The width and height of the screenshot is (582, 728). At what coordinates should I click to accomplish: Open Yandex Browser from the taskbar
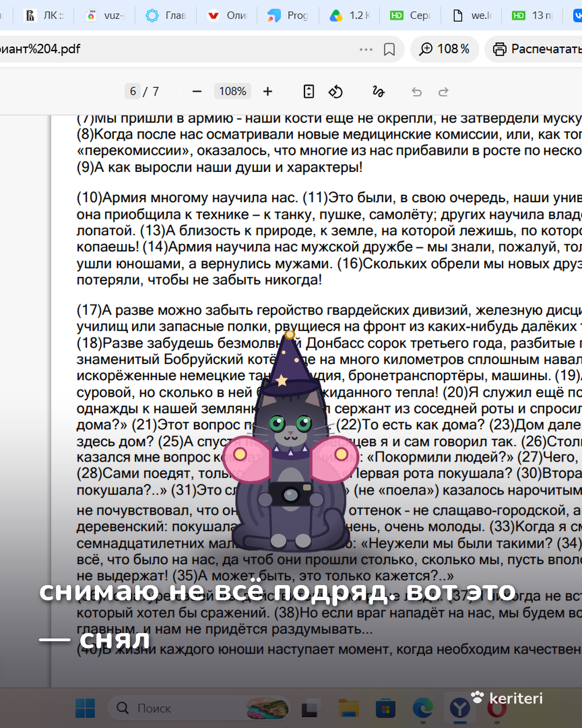(460, 708)
